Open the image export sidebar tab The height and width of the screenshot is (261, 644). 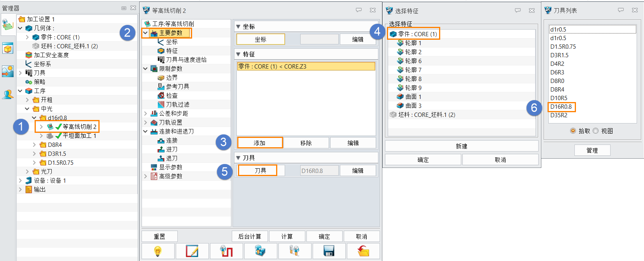tap(8, 71)
